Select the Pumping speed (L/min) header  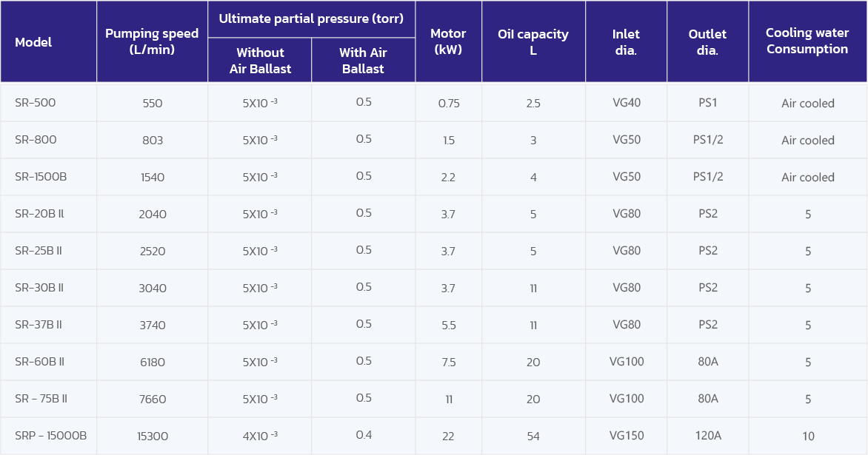tap(152, 41)
